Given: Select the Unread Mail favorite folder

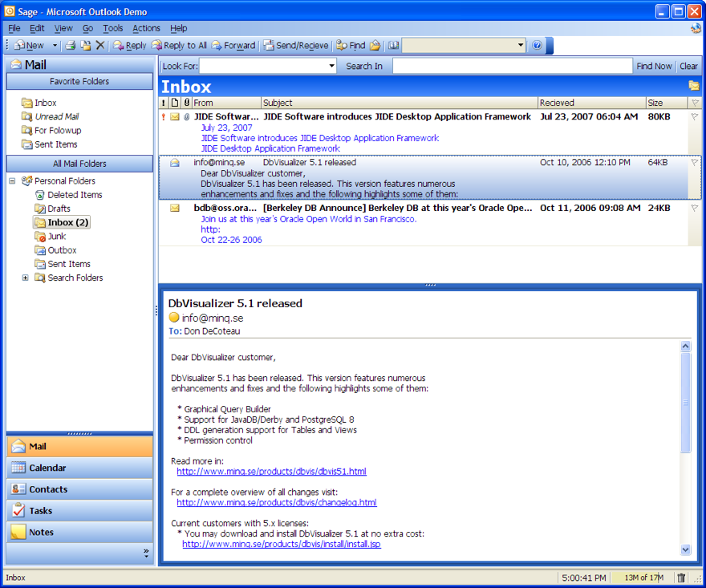Looking at the screenshot, I should (x=50, y=116).
